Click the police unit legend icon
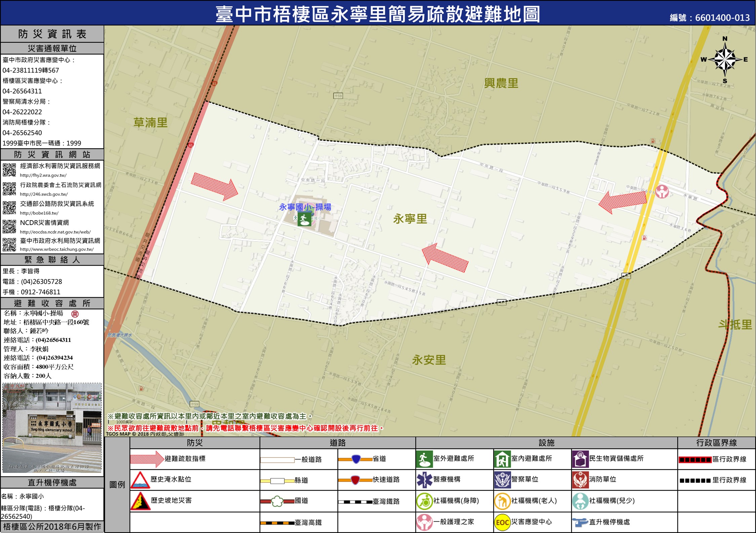The width and height of the screenshot is (756, 533). pos(502,480)
